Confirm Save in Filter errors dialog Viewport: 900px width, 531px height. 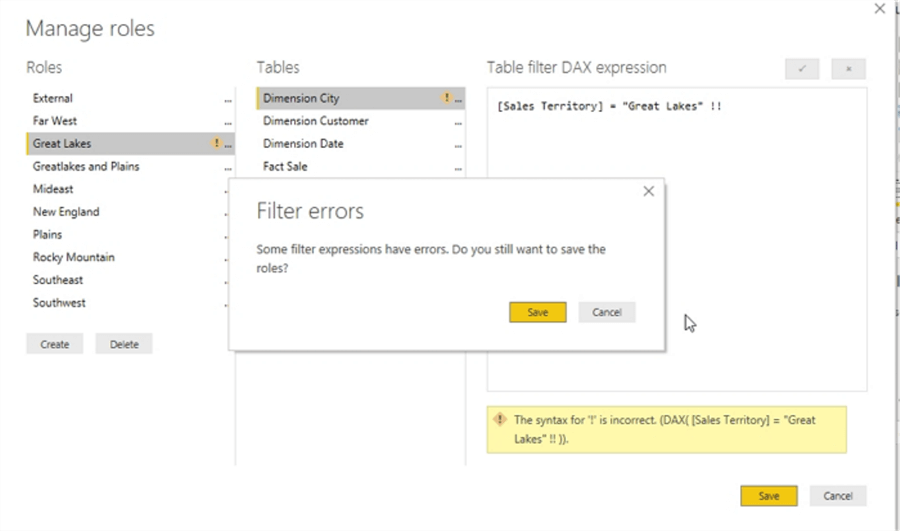[537, 312]
